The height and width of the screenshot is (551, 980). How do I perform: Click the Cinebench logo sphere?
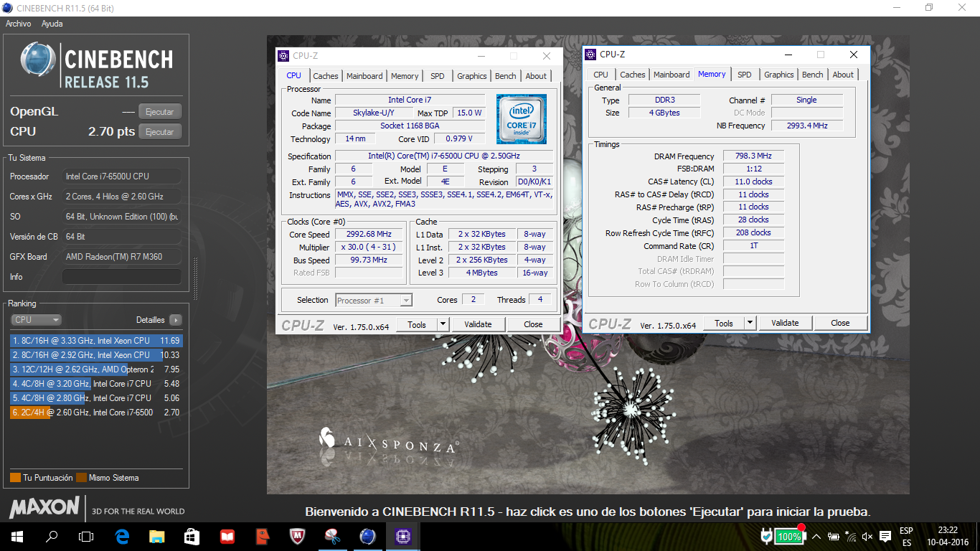(x=38, y=60)
